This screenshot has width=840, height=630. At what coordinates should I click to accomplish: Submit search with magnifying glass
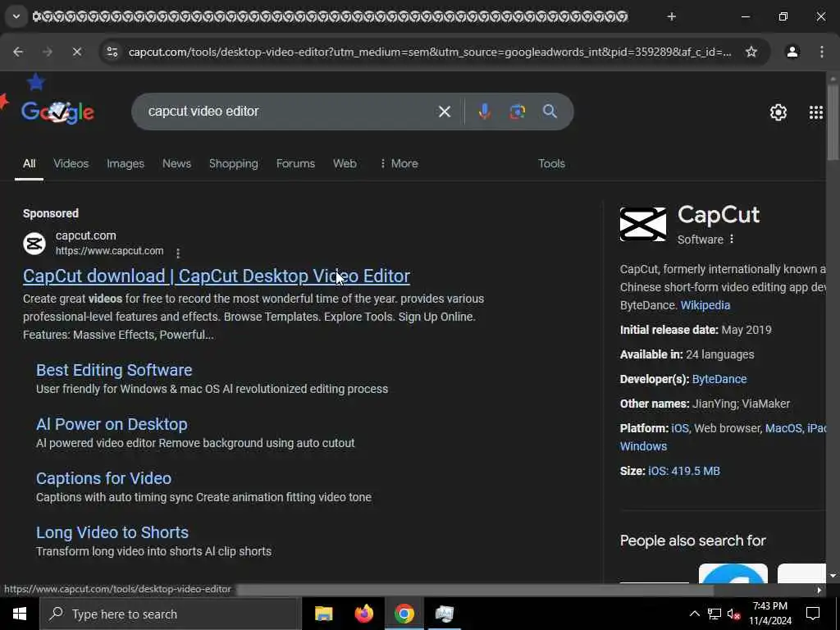pyautogui.click(x=550, y=112)
